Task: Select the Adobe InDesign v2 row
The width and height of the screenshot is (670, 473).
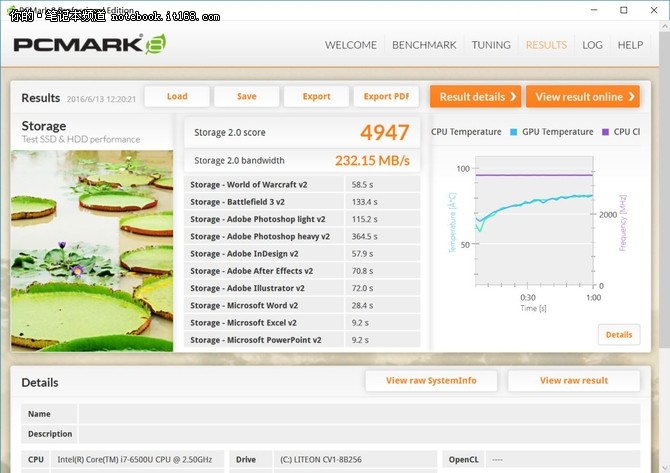Action: coord(302,254)
